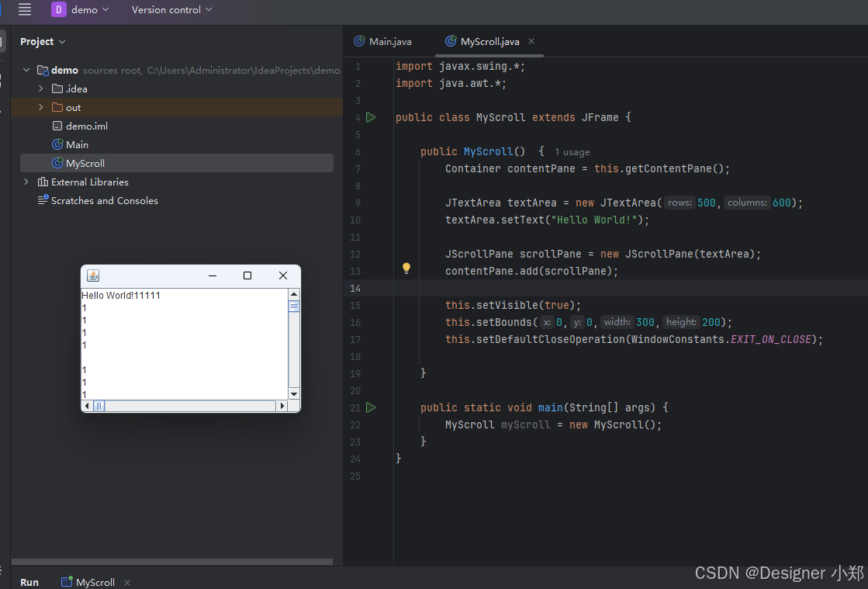
Task: Click horizontal scrollbar right arrow in Swing window
Action: click(282, 406)
